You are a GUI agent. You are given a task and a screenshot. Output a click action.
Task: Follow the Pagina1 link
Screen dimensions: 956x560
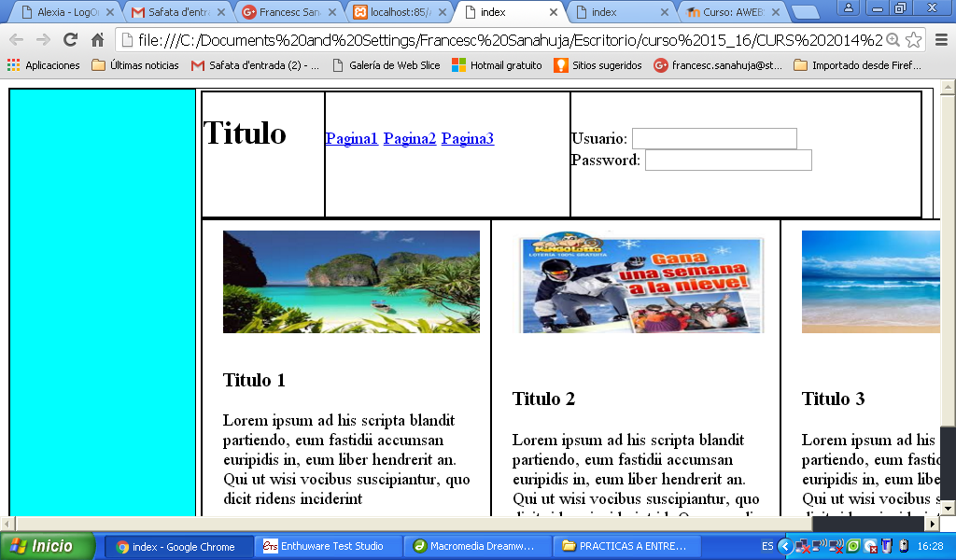pos(352,139)
